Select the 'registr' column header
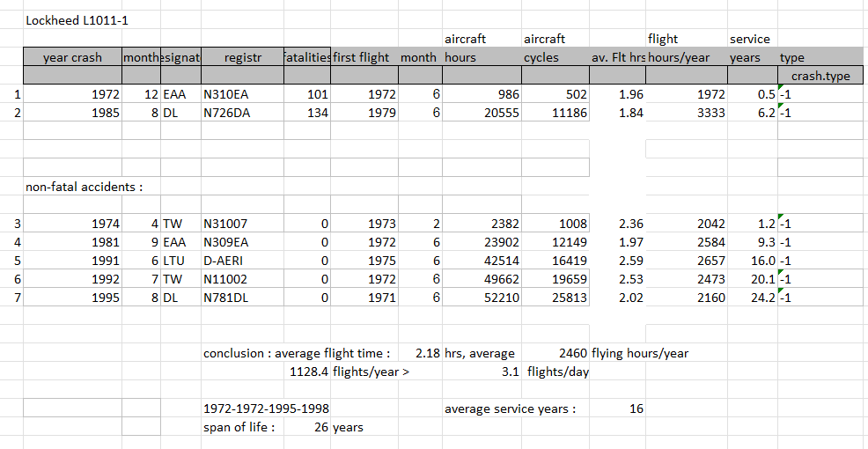 (x=242, y=57)
